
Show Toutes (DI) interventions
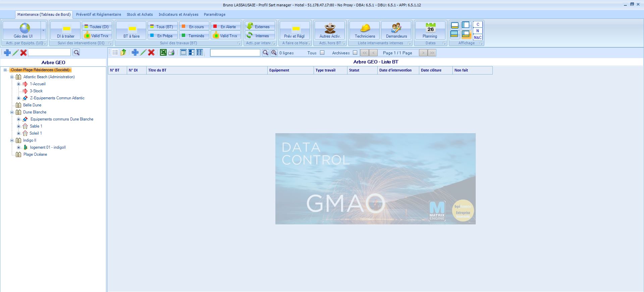point(97,27)
